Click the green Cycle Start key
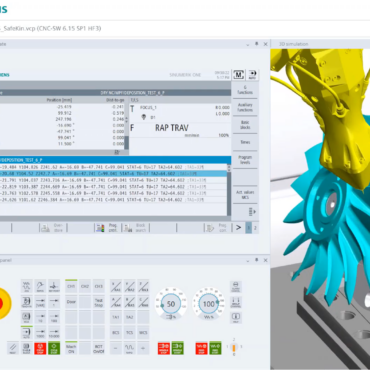 [x=54, y=348]
